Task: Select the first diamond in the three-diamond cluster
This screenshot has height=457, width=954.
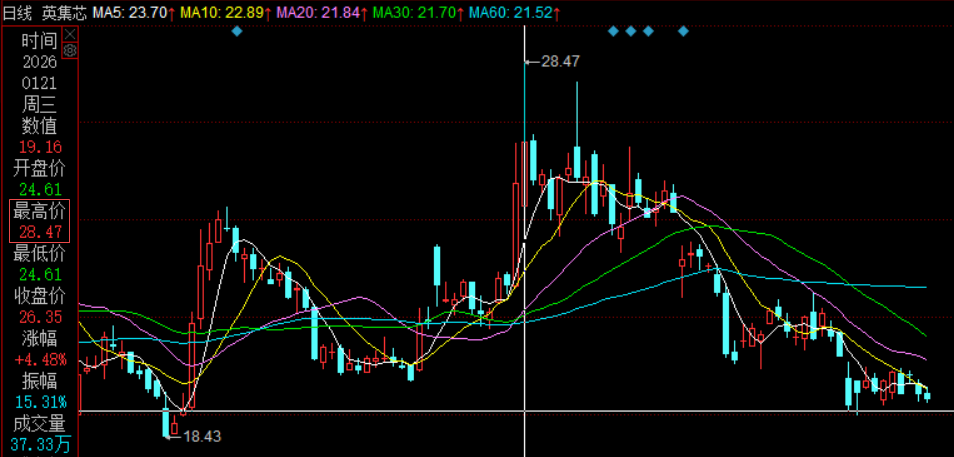Action: click(x=613, y=31)
